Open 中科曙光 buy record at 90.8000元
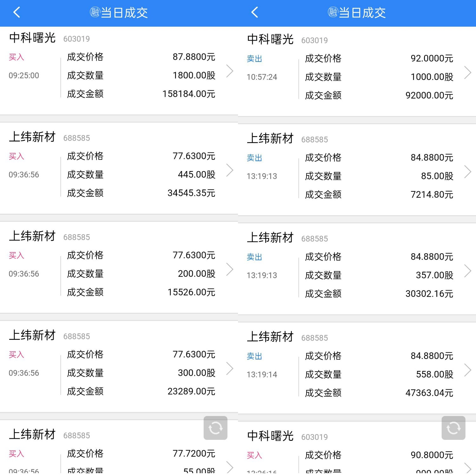The width and height of the screenshot is (476, 476). click(357, 449)
